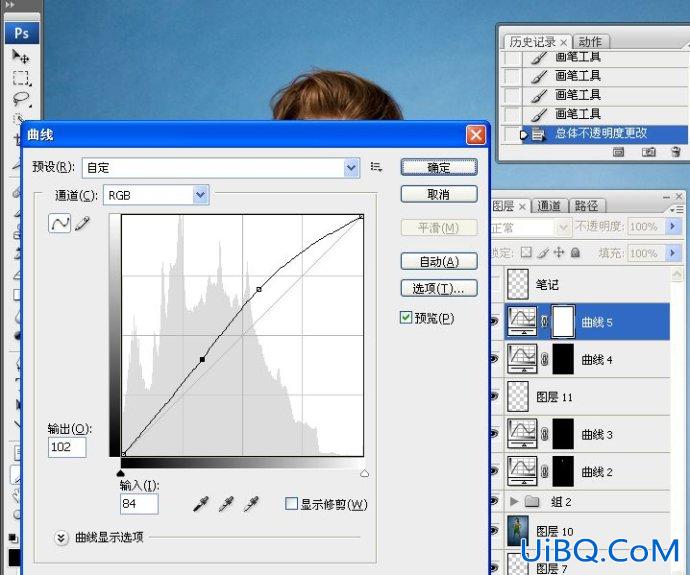
Task: Select the Move tool in the toolbox
Action: pos(20,57)
